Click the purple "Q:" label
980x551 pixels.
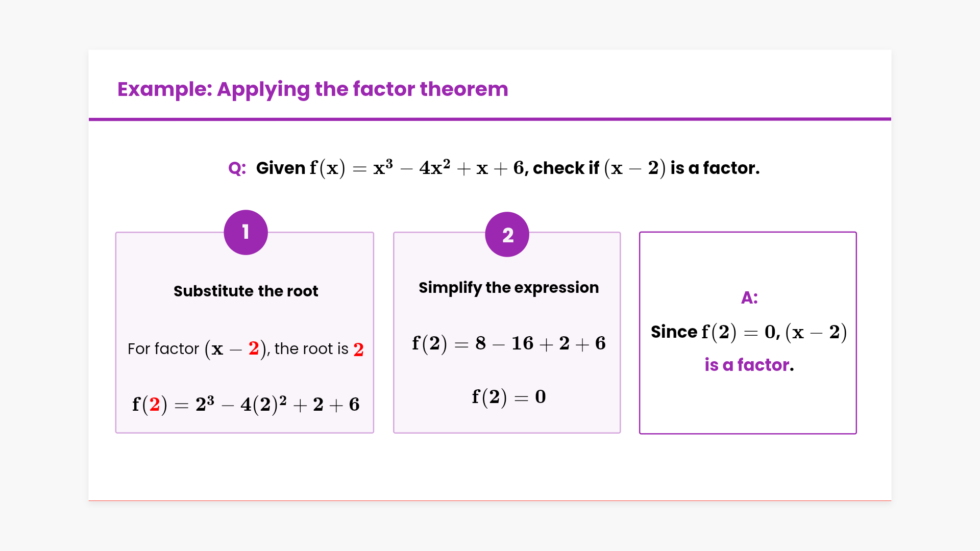[x=237, y=168]
